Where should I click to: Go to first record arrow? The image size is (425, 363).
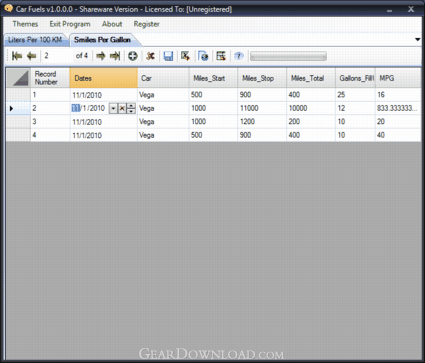click(x=17, y=56)
